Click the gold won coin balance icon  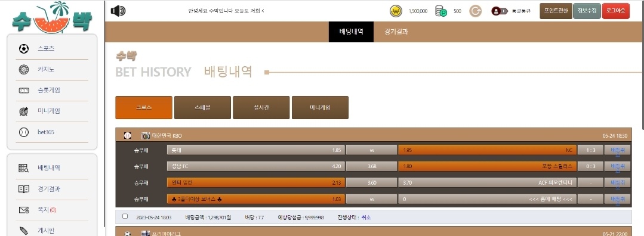pos(396,11)
